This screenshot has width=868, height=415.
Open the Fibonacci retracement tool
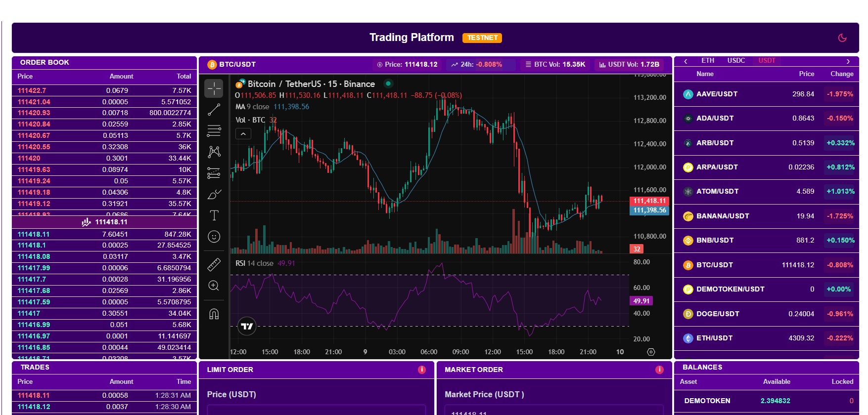click(214, 131)
